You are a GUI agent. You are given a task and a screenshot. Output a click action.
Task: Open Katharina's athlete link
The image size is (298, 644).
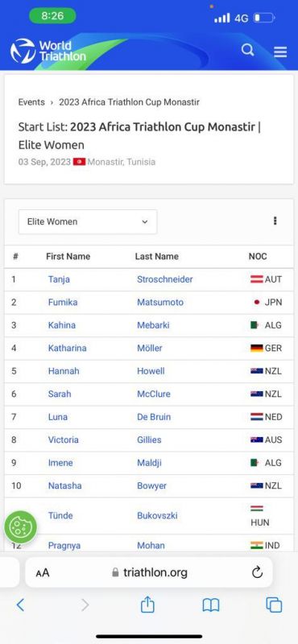pos(67,349)
